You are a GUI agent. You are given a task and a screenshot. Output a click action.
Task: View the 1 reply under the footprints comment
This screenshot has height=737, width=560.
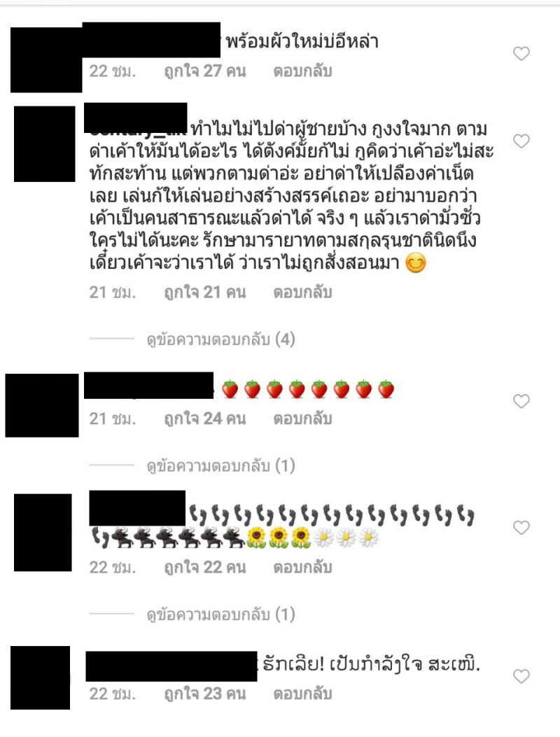(220, 615)
